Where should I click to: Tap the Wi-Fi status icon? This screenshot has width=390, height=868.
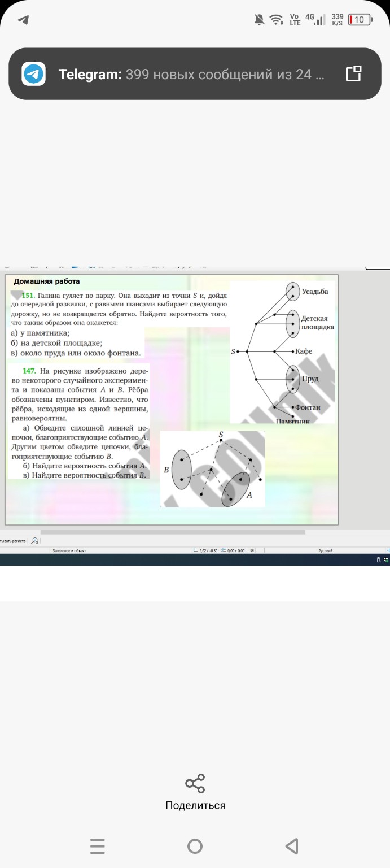click(276, 20)
